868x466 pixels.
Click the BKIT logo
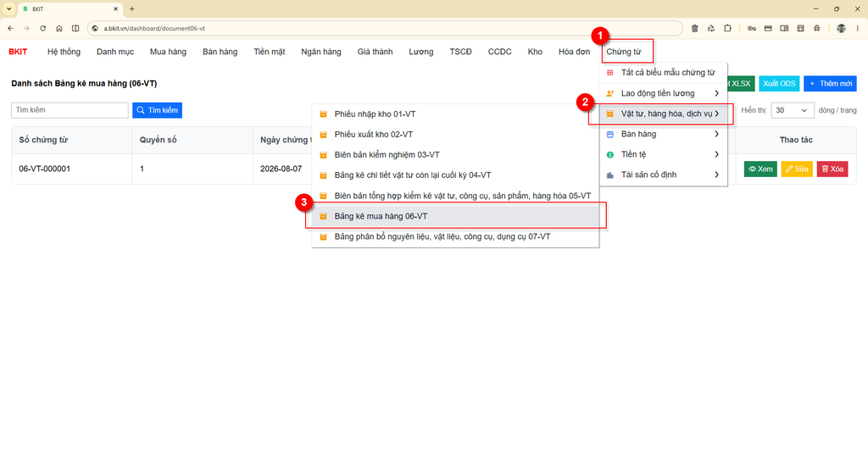[x=18, y=52]
